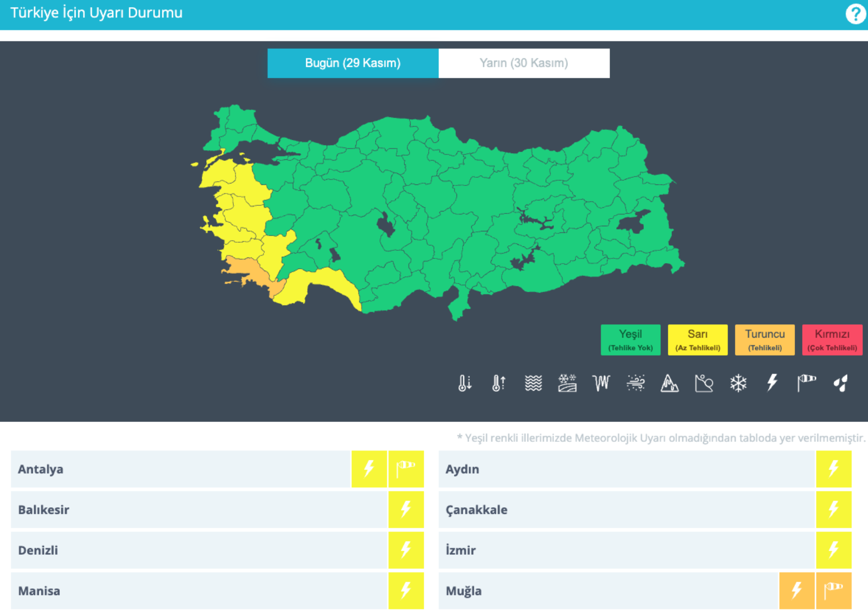Click Antalya's yellow lightning warning icon
Viewport: 868px width, 613px height.
coord(369,469)
